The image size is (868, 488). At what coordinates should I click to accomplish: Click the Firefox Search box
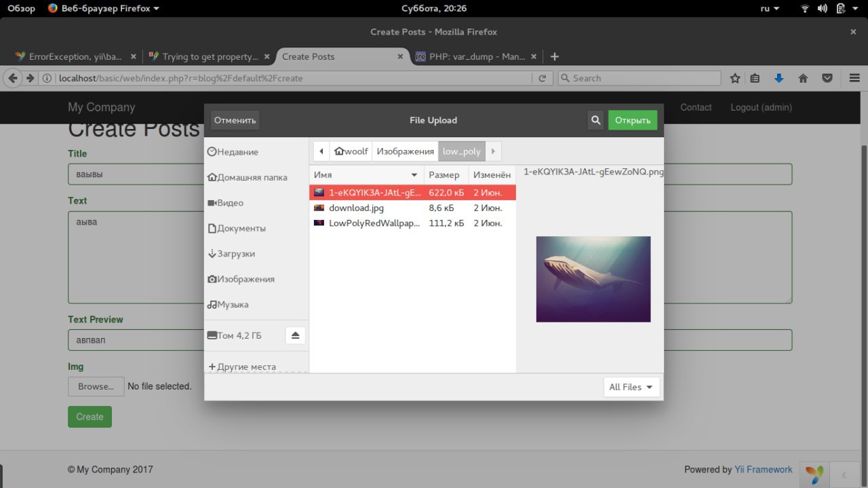tap(639, 78)
